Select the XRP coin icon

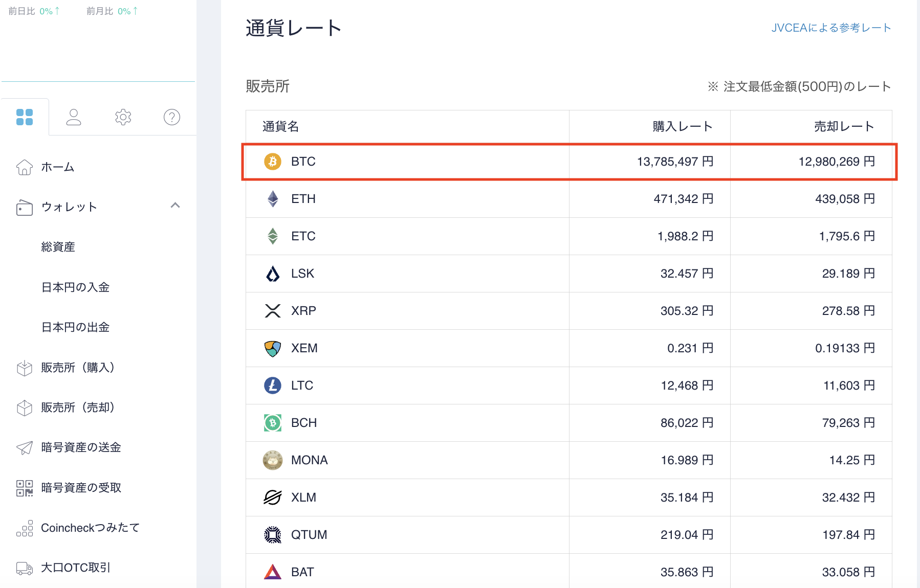point(273,310)
